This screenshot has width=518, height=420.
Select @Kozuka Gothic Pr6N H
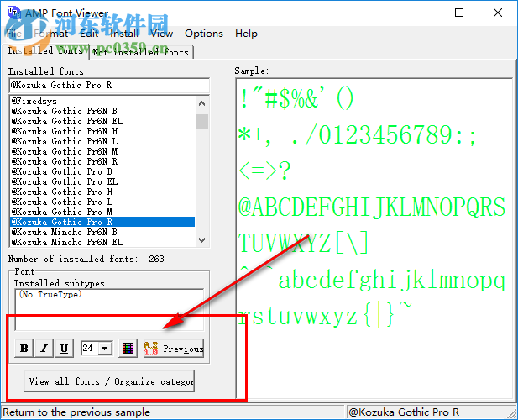pos(102,131)
